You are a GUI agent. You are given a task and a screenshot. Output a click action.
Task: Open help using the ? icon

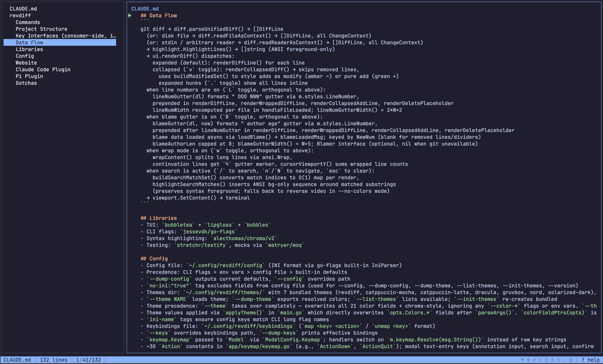pyautogui.click(x=583, y=359)
